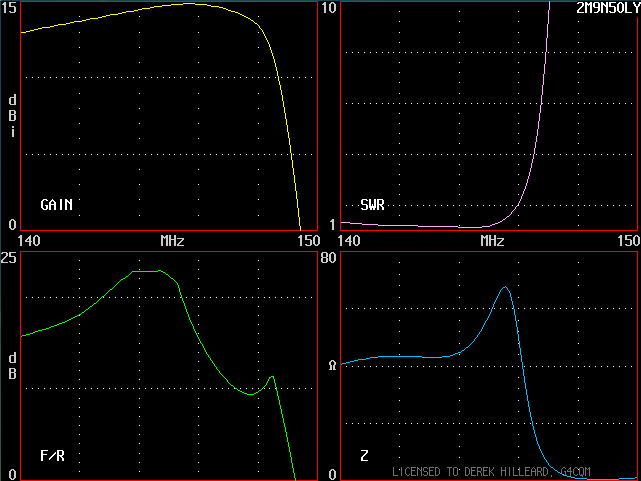Click the flat top of the green F/R curve

tap(146, 271)
